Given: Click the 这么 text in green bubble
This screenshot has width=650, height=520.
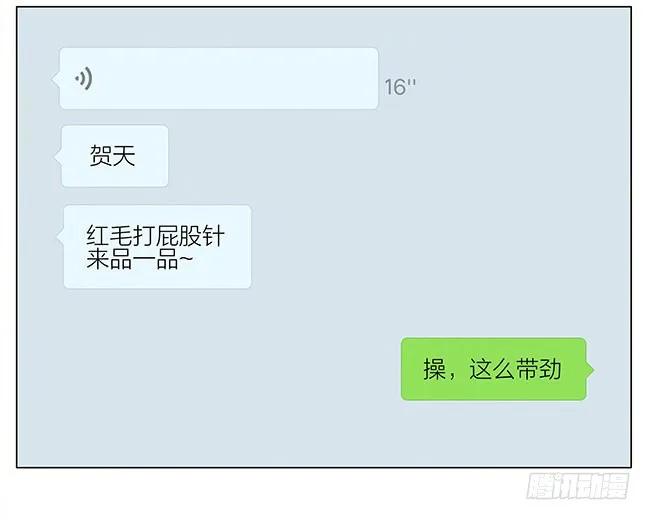Looking at the screenshot, I should [492, 369].
